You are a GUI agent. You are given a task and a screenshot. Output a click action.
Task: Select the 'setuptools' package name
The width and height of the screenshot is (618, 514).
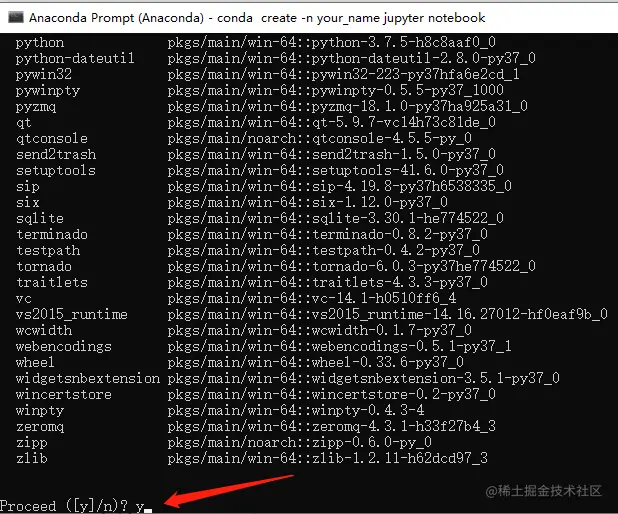[x=56, y=171]
